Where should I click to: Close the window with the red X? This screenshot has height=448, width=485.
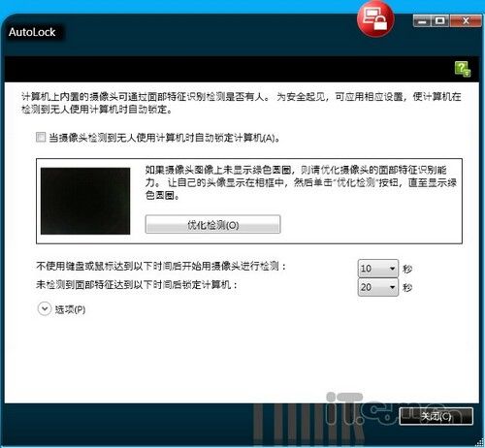(466, 21)
